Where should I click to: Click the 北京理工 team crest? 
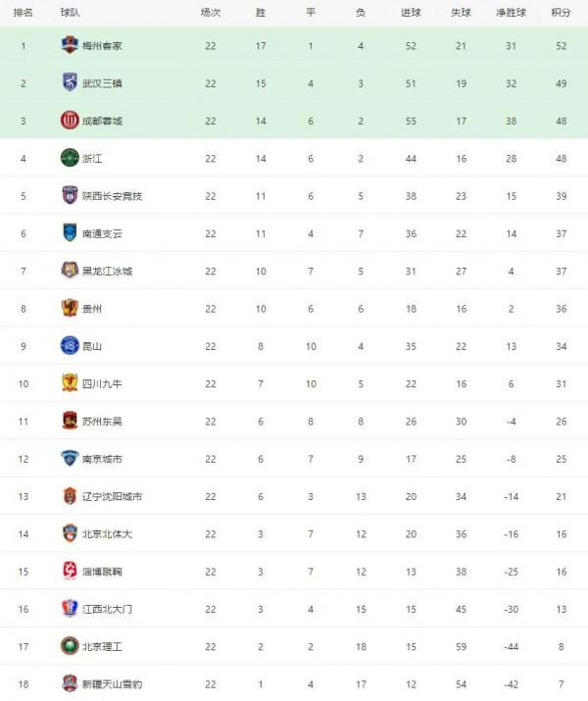[x=70, y=646]
